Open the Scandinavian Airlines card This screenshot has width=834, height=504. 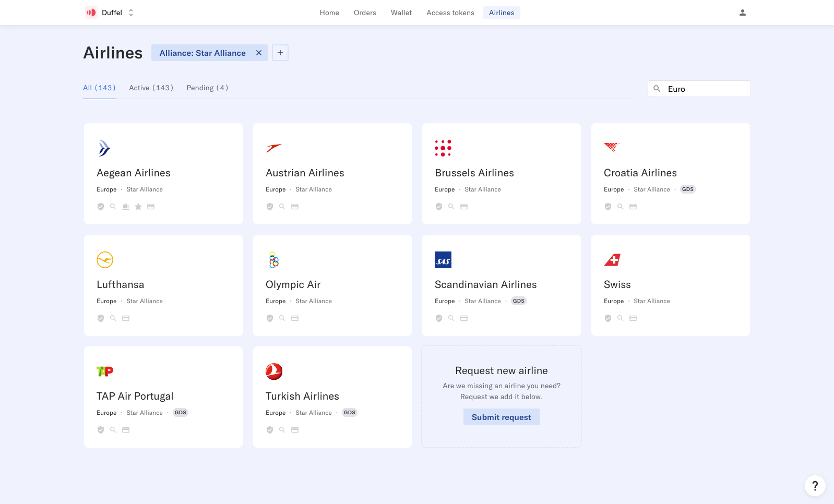click(502, 285)
